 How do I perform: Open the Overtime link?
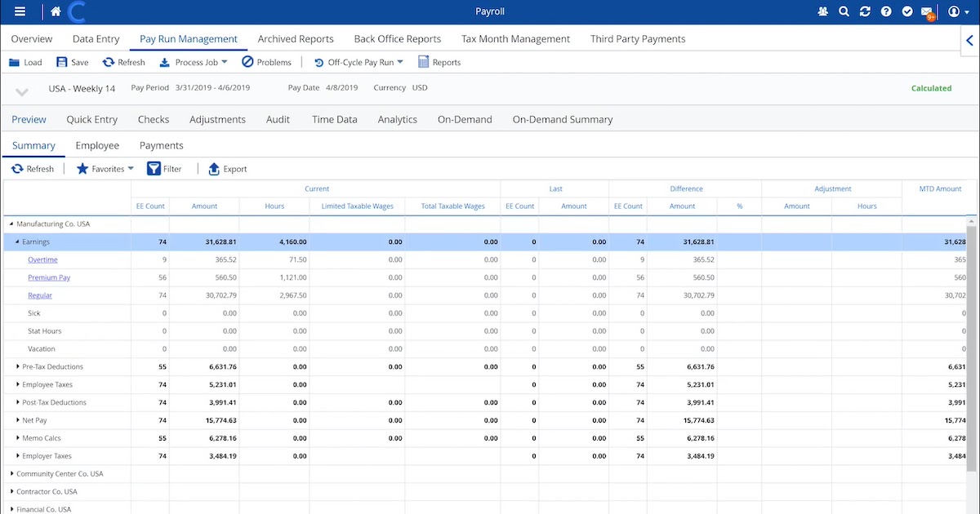pos(42,259)
